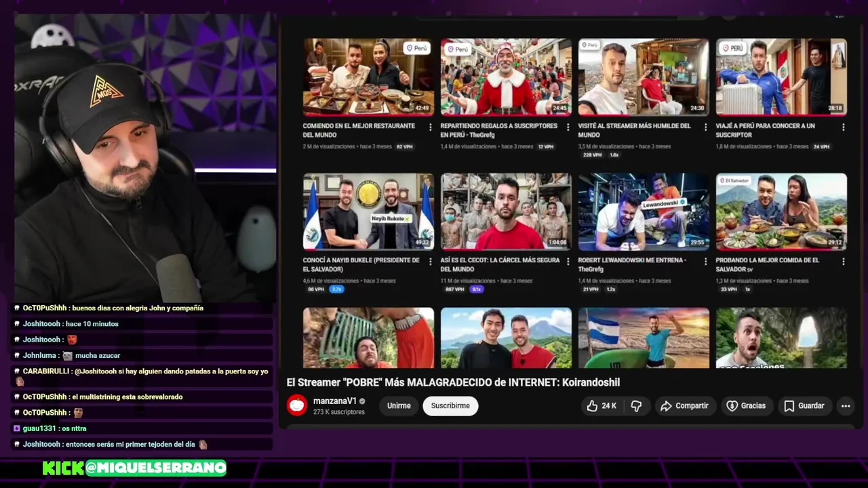Click the title VISITÉ AL STREAMER MÁS HUMILDE DEL MUNDO
The height and width of the screenshot is (488, 868).
click(x=634, y=130)
